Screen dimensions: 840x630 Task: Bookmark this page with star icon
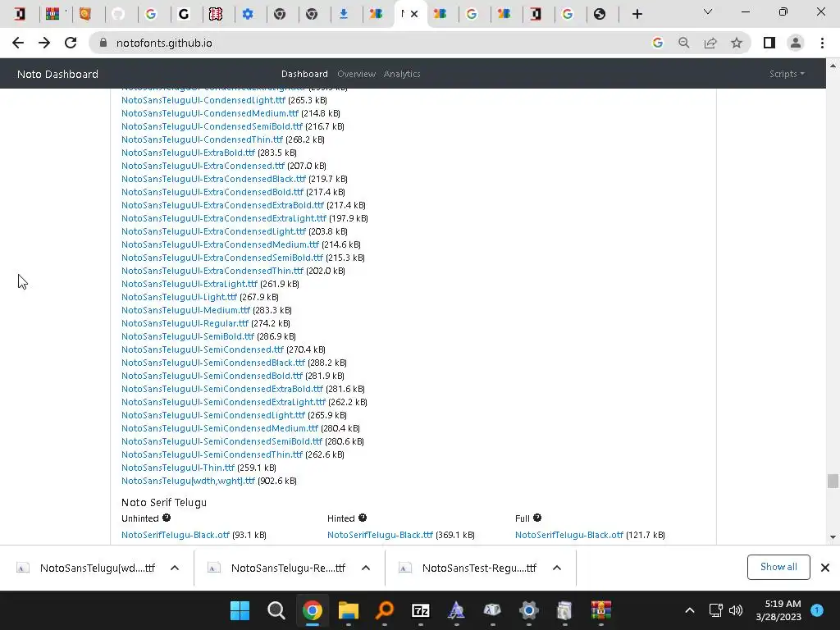click(x=737, y=43)
